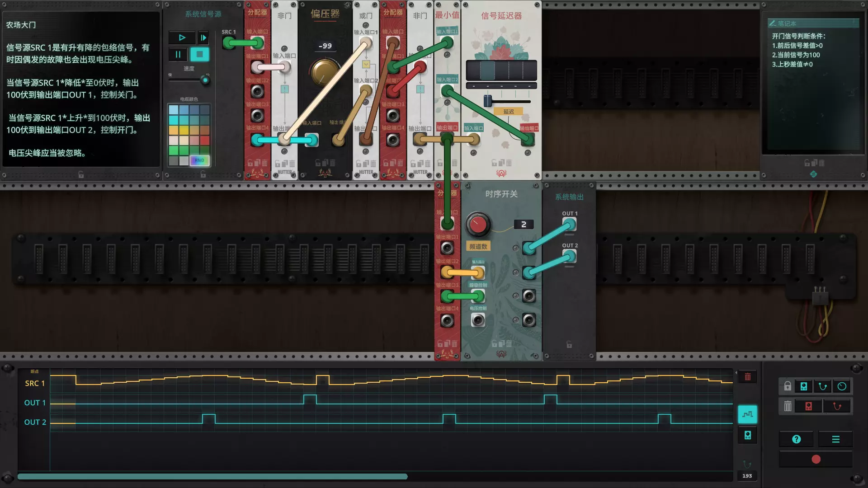Click the cyan module icon below waveform toggle
The image size is (868, 488).
coord(747,435)
